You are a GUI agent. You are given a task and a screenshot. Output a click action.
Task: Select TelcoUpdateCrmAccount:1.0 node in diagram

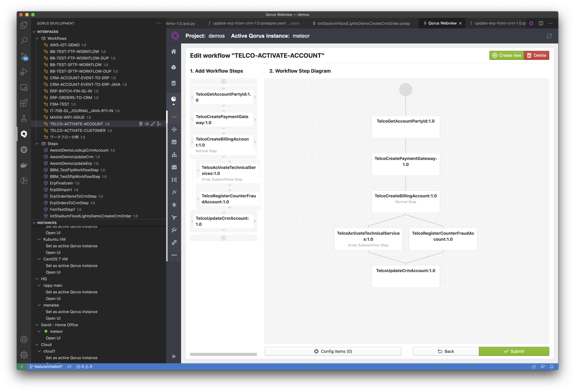click(406, 276)
